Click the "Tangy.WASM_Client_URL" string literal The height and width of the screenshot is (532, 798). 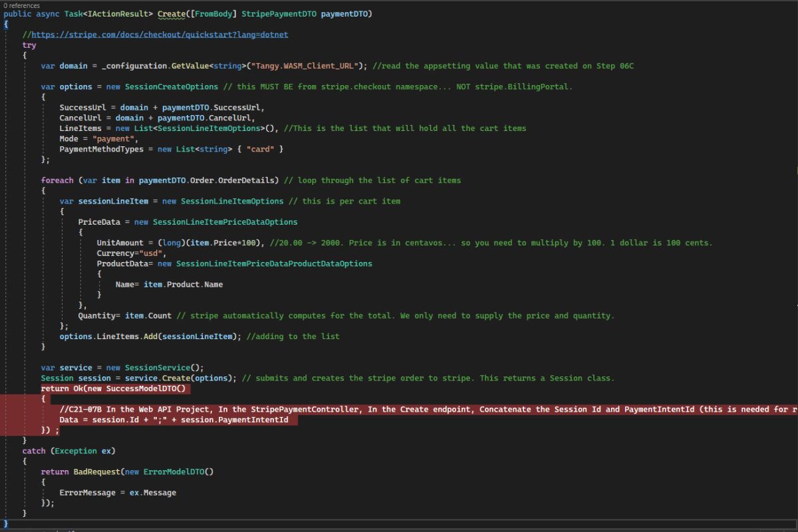click(305, 66)
